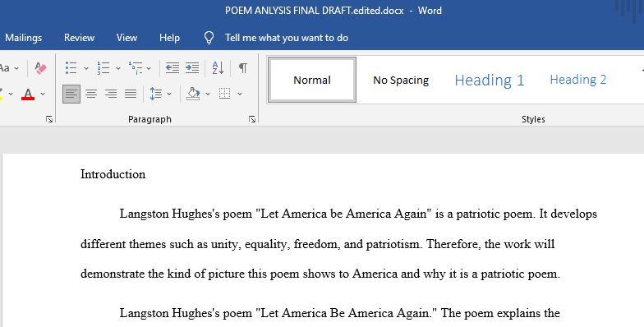This screenshot has height=327, width=644.
Task: Open Font Color dropdown arrow
Action: click(x=43, y=94)
